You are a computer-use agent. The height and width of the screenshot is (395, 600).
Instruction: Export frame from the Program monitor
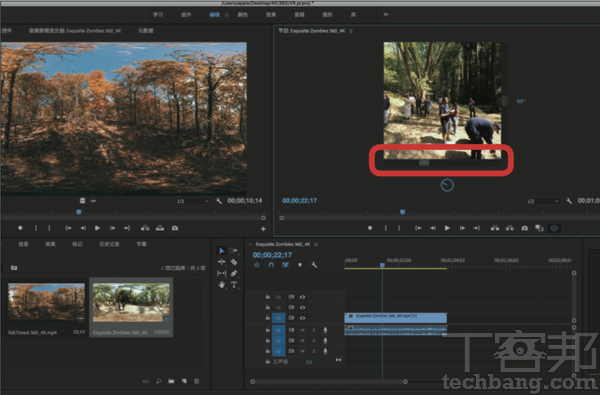point(525,228)
